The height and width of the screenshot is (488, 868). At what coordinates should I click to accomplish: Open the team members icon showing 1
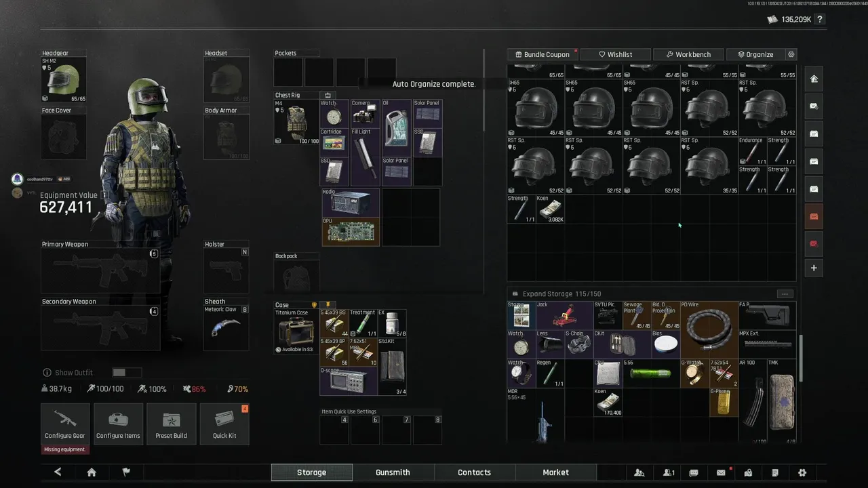coord(669,472)
